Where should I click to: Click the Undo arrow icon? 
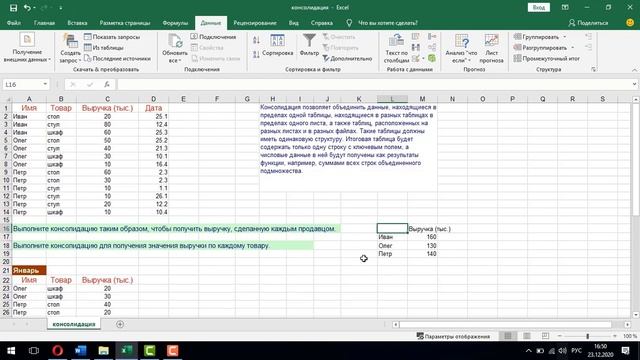click(27, 8)
